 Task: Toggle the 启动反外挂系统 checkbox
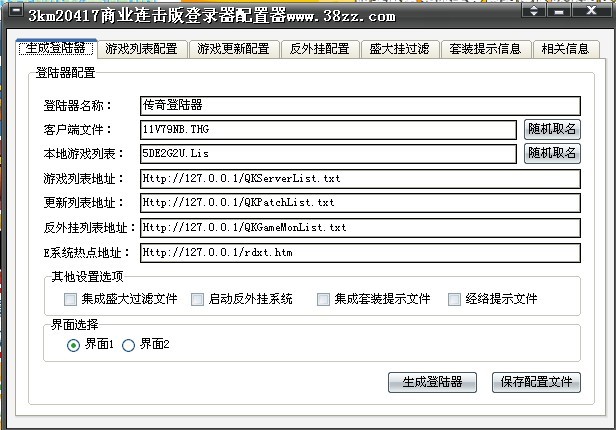tap(198, 299)
